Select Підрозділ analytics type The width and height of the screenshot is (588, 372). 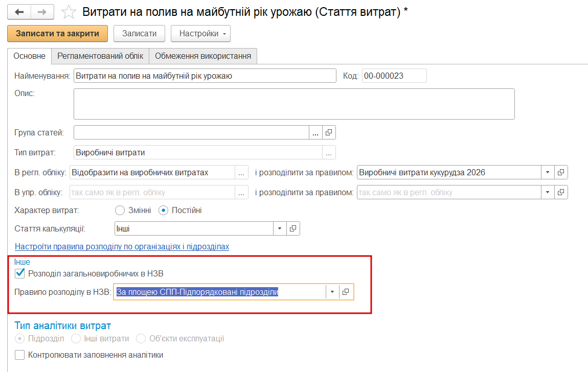click(19, 339)
